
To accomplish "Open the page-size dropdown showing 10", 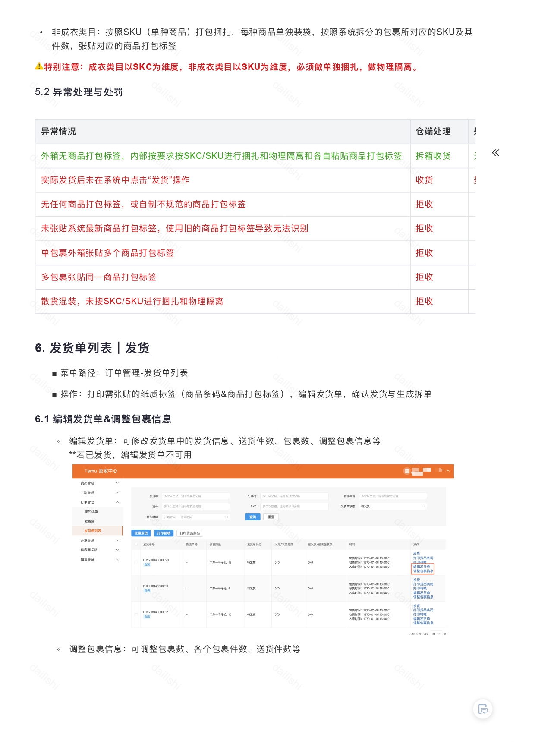I will [436, 634].
